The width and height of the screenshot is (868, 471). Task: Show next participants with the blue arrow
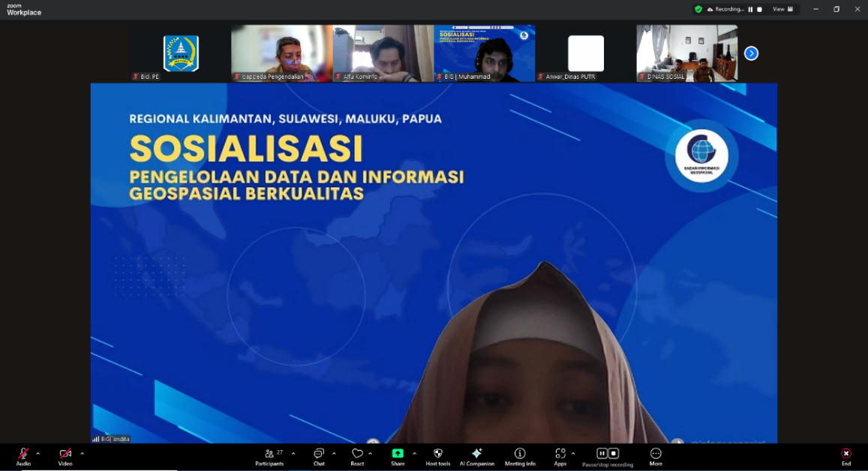[751, 53]
